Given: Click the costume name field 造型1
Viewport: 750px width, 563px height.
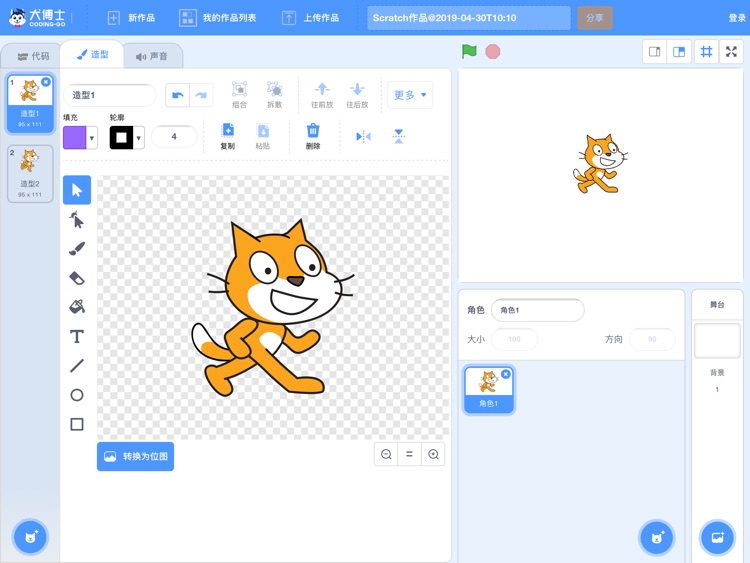Looking at the screenshot, I should tap(110, 95).
